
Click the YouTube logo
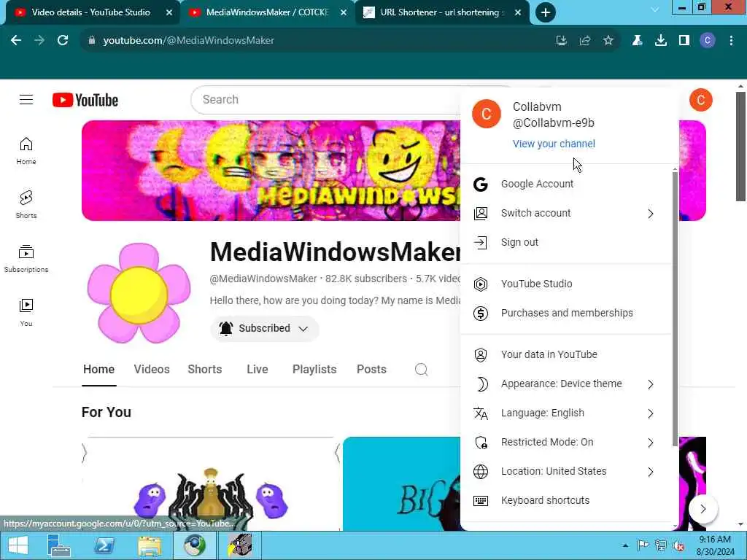tap(85, 100)
